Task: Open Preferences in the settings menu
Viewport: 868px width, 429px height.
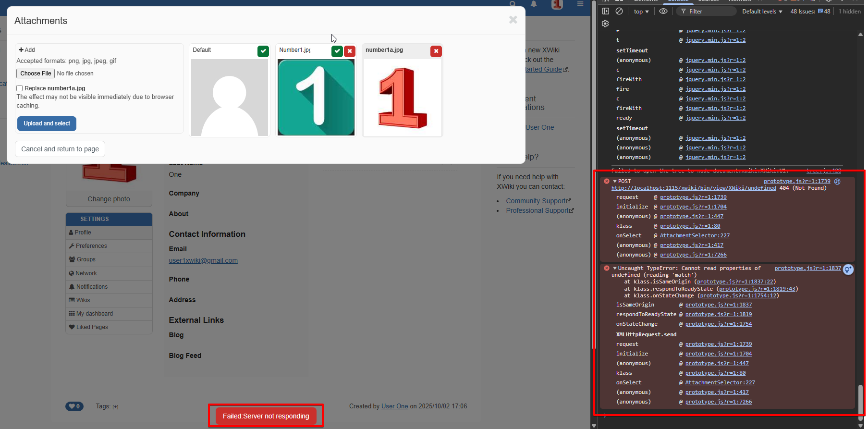Action: click(x=91, y=246)
